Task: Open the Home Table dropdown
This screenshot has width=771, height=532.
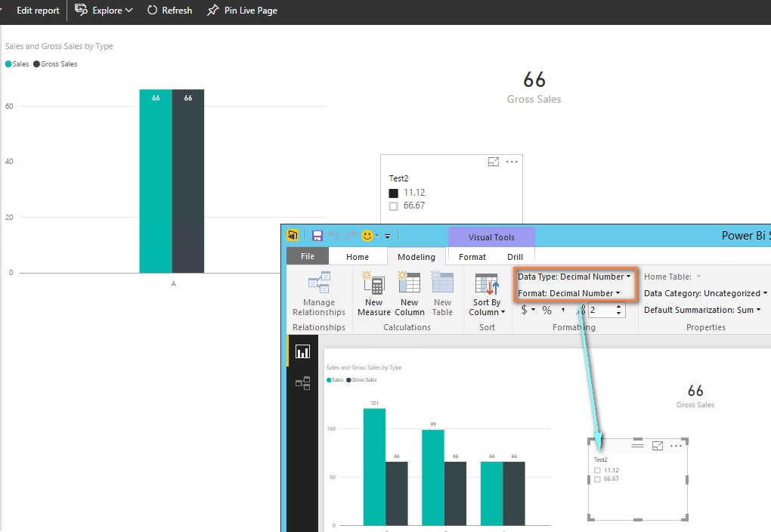Action: [673, 277]
